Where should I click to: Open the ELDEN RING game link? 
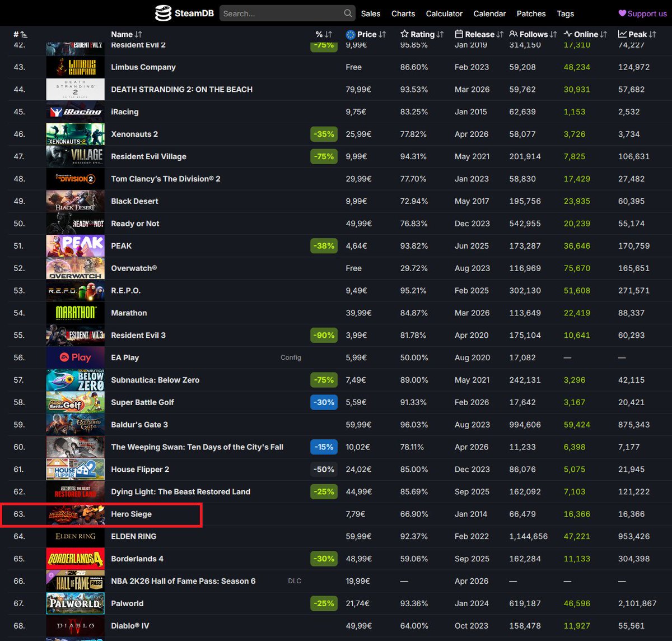point(133,536)
